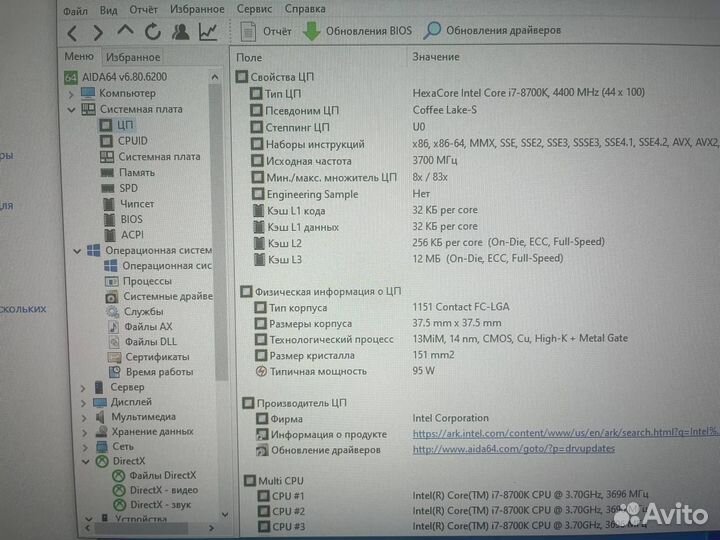This screenshot has height=540, width=720.
Task: Select AIDA64 v6.80.6200 root node
Action: click(x=116, y=77)
